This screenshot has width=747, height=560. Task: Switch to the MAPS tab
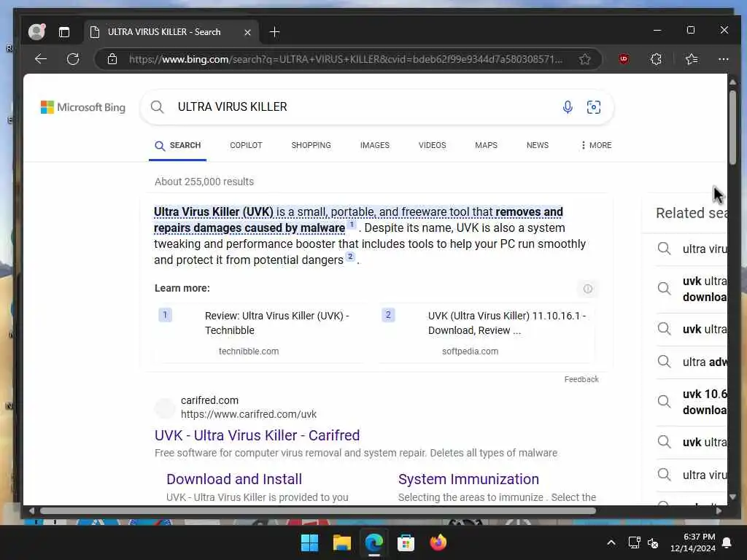486,145
